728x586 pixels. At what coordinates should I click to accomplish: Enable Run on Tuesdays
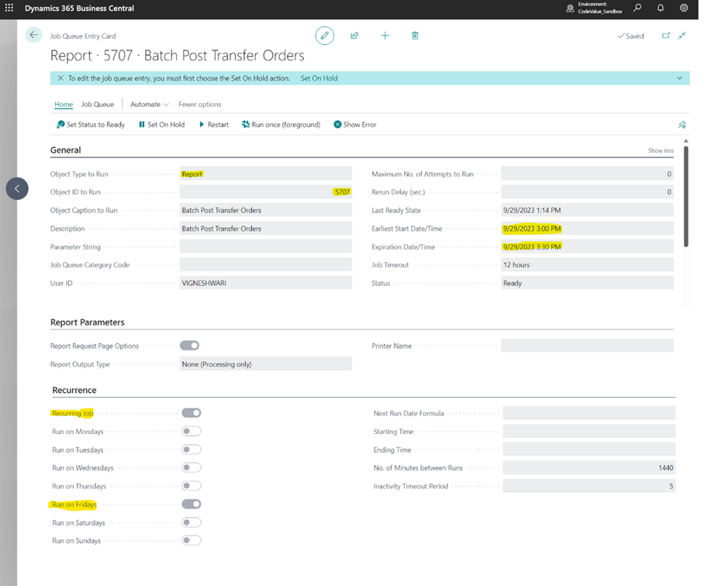pos(191,450)
